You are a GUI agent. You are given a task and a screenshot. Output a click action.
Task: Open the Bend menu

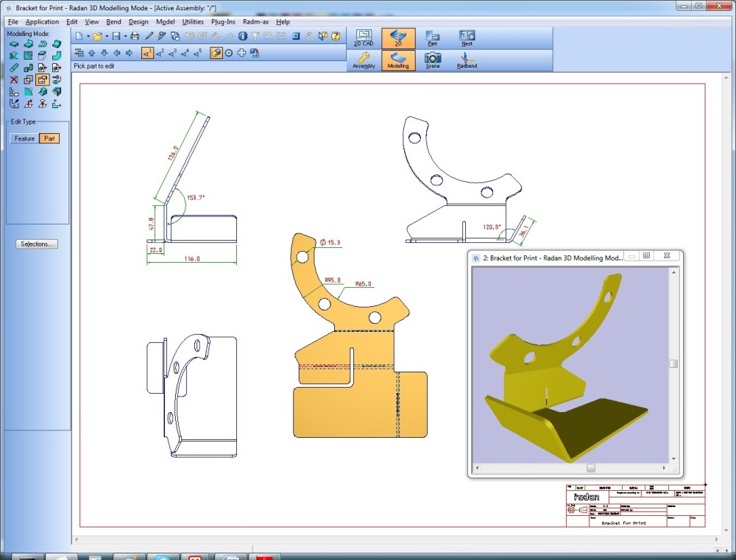(x=113, y=22)
